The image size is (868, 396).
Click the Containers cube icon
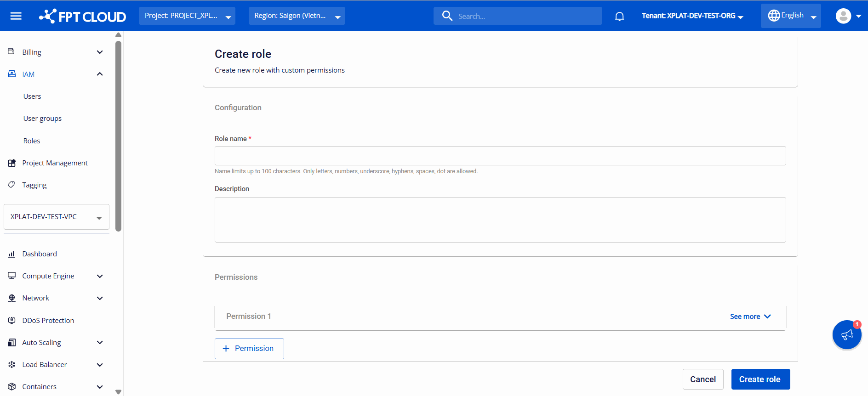(12, 386)
